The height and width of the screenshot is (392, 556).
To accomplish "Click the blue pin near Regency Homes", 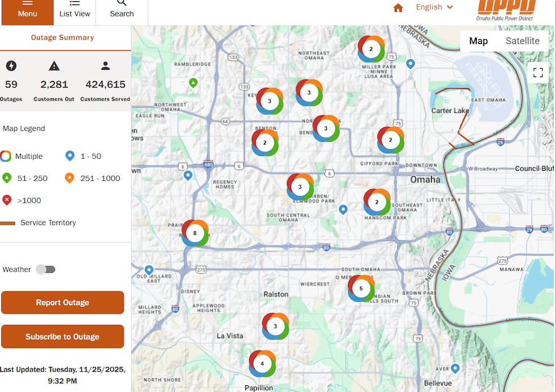I will pos(188,175).
